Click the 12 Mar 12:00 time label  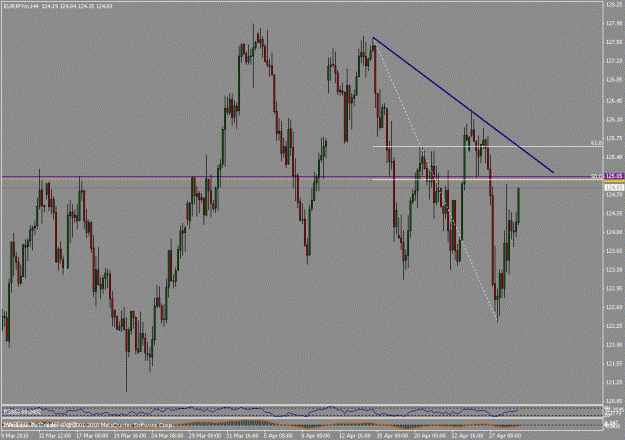(x=55, y=436)
